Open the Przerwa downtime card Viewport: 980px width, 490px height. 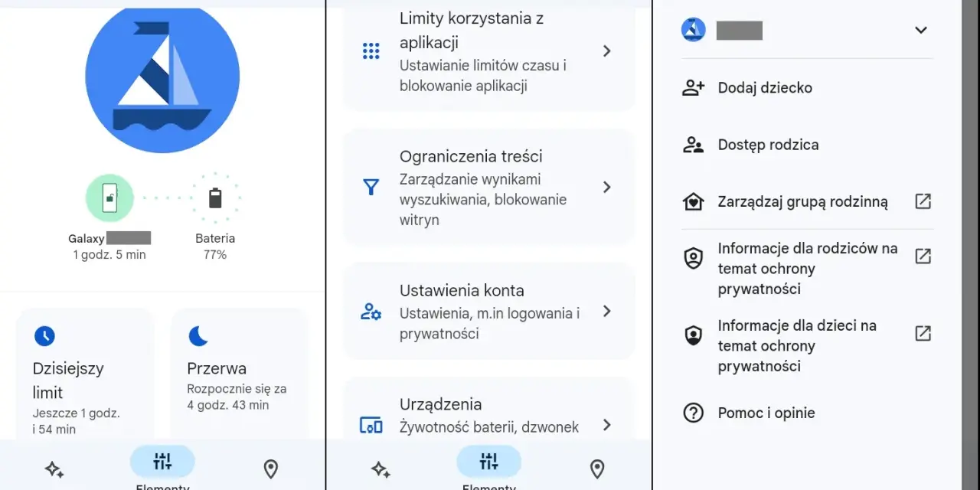(239, 374)
